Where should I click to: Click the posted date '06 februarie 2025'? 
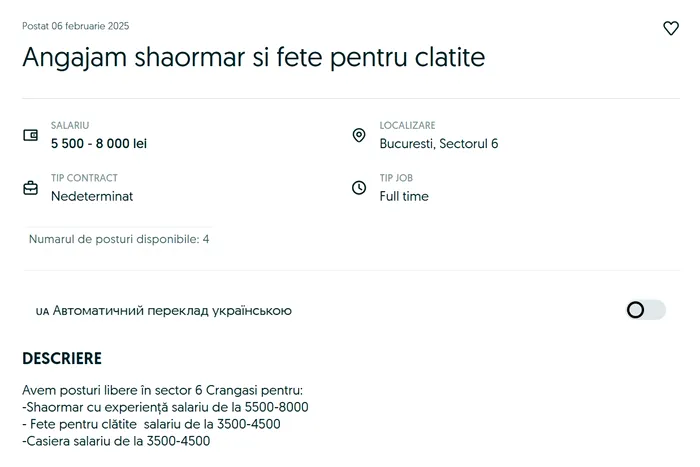(x=76, y=26)
